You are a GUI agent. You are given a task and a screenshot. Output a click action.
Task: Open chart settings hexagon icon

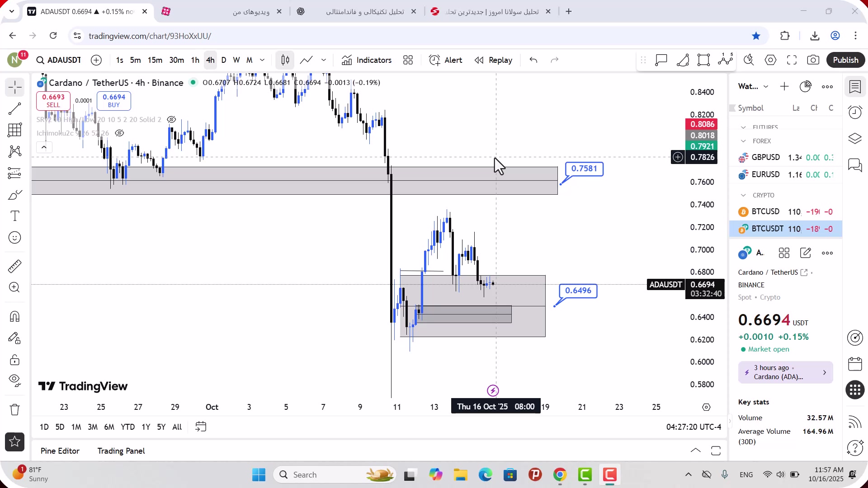coord(771,60)
